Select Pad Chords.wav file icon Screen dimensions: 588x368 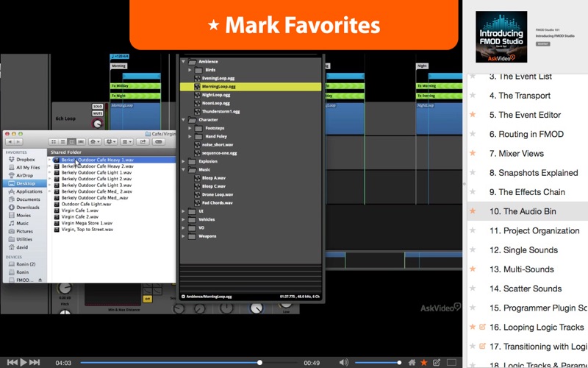[197, 203]
